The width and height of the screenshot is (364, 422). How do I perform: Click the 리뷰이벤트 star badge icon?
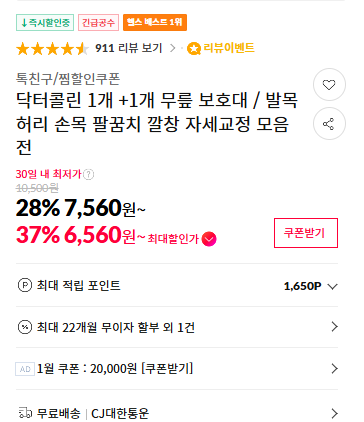(193, 49)
